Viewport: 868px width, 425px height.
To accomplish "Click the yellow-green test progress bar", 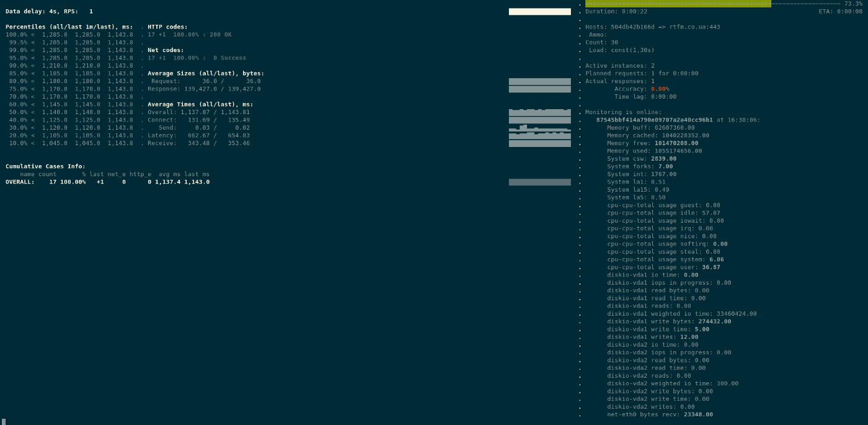I will click(x=678, y=4).
